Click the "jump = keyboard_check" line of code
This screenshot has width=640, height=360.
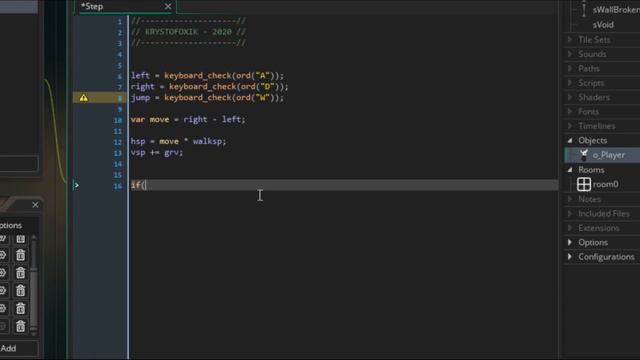click(207, 98)
